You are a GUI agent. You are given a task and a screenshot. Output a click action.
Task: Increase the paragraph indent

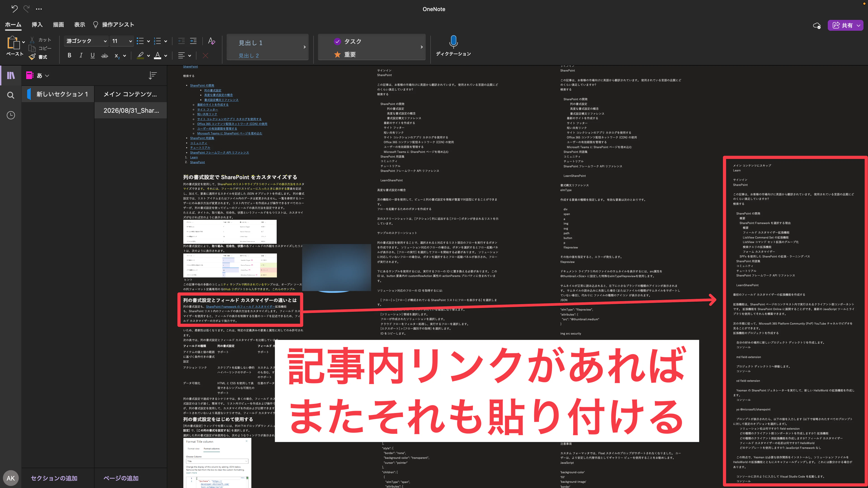click(x=193, y=41)
